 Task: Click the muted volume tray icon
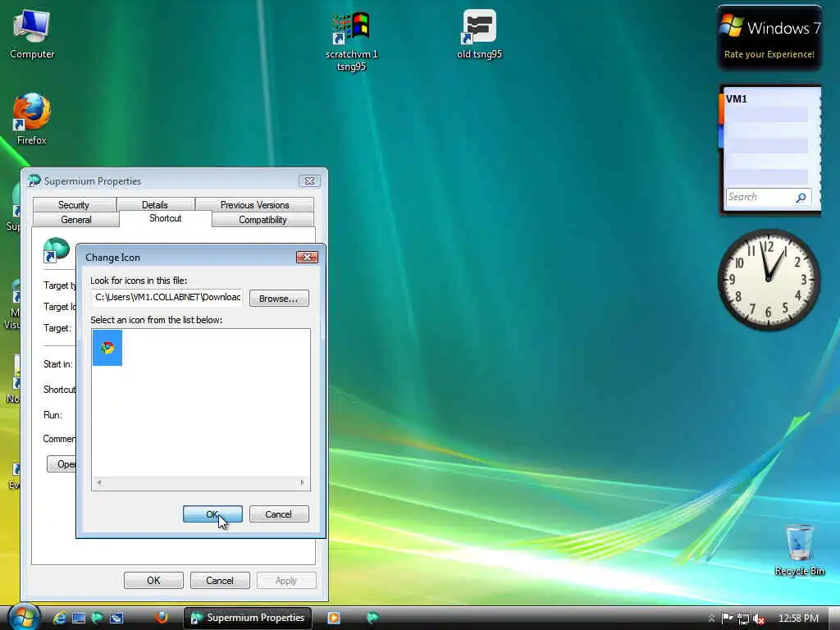758,619
